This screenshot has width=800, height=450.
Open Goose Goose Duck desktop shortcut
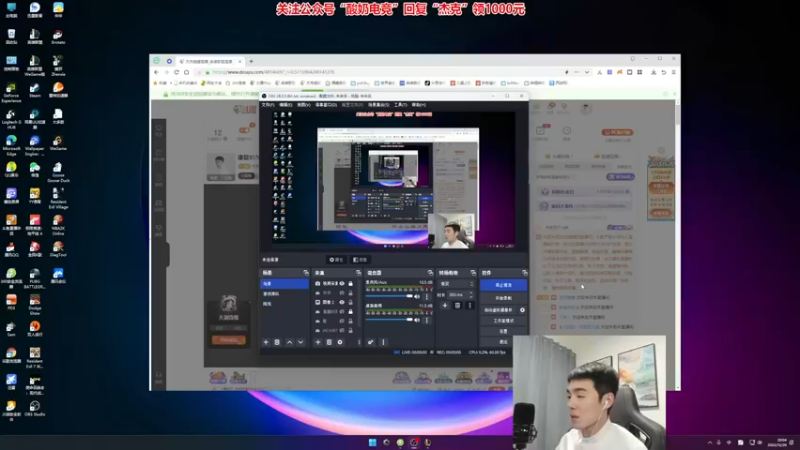tap(58, 172)
